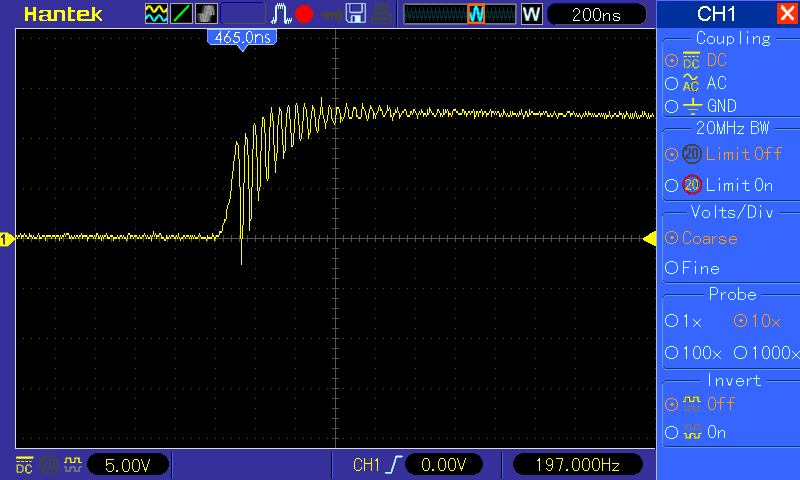800x480 pixels.
Task: Click the orange W marker in waveform overview
Action: [x=476, y=14]
